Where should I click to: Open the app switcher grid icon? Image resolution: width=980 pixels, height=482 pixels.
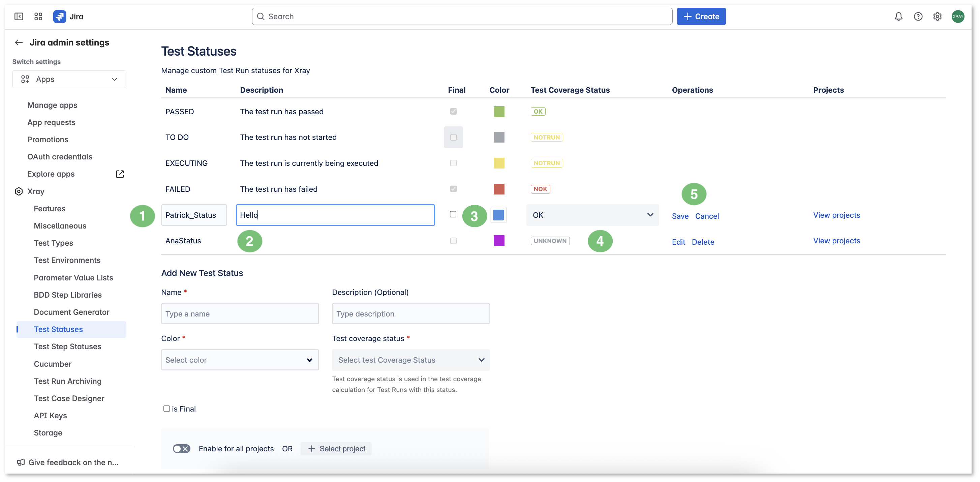pyautogui.click(x=38, y=17)
